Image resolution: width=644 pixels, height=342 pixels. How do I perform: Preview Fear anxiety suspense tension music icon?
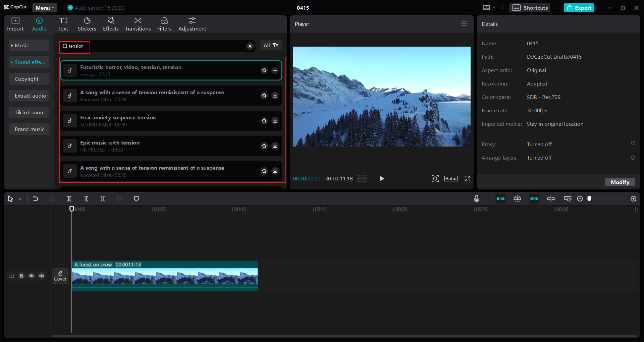click(70, 121)
